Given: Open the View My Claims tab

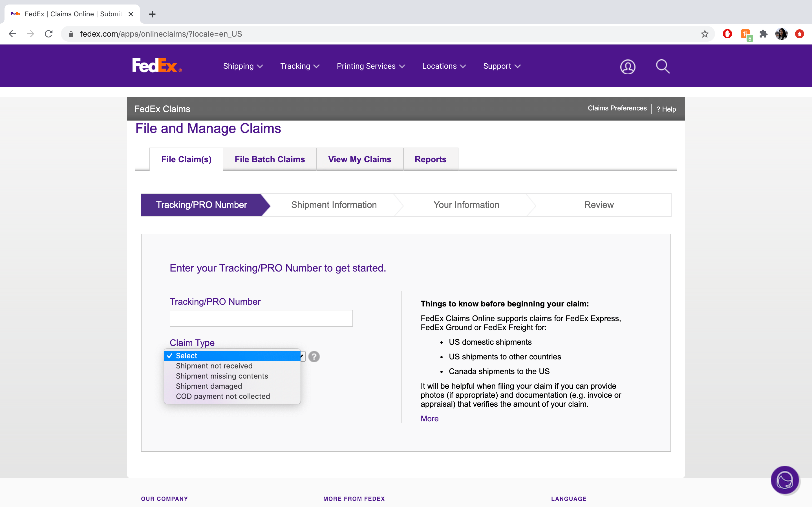Looking at the screenshot, I should click(359, 159).
